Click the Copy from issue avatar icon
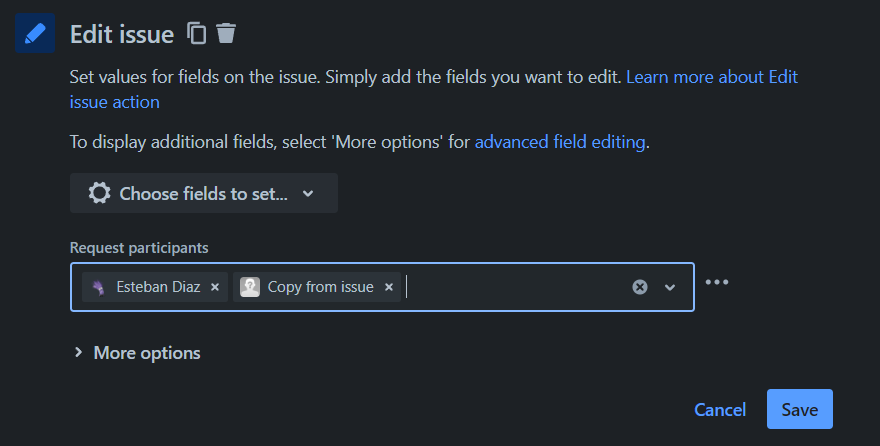The width and height of the screenshot is (880, 446). click(x=250, y=287)
